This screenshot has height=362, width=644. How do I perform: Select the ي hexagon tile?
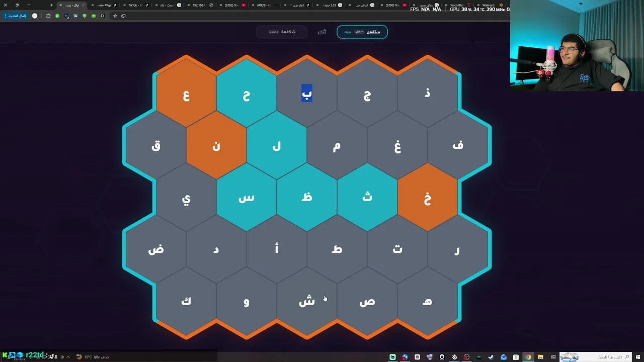[x=186, y=198]
